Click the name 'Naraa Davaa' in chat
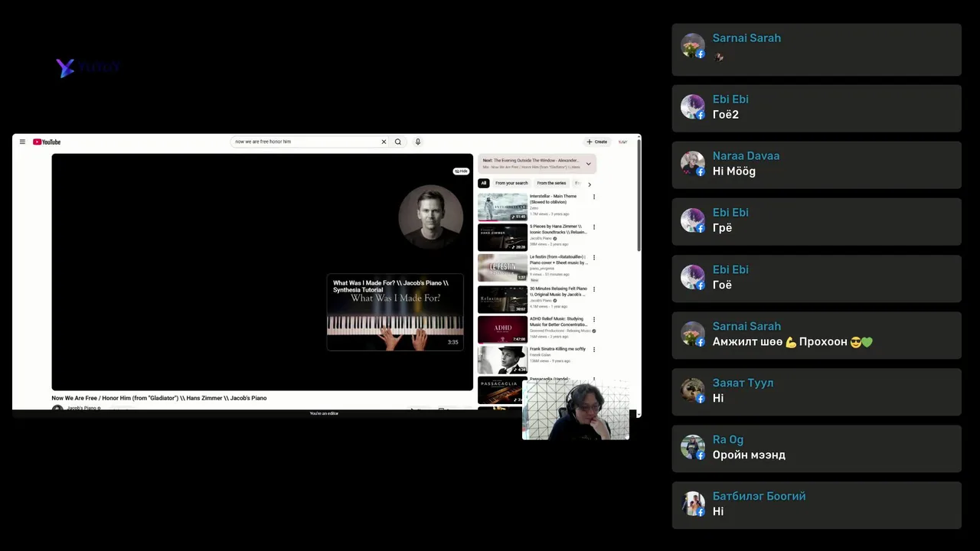 coord(746,155)
